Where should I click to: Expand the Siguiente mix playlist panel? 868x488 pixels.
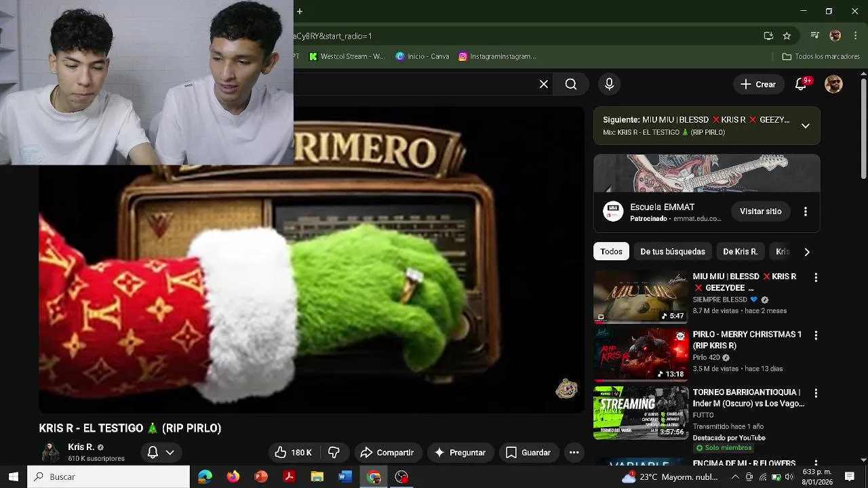[x=806, y=125]
